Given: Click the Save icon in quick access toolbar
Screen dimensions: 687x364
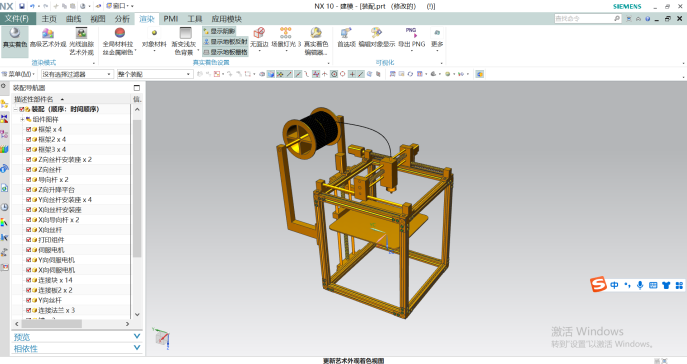Looking at the screenshot, I should (21, 6).
